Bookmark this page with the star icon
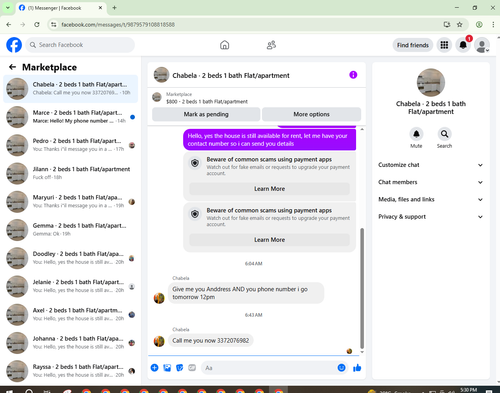Viewport: 500px width, 393px height. click(x=460, y=24)
